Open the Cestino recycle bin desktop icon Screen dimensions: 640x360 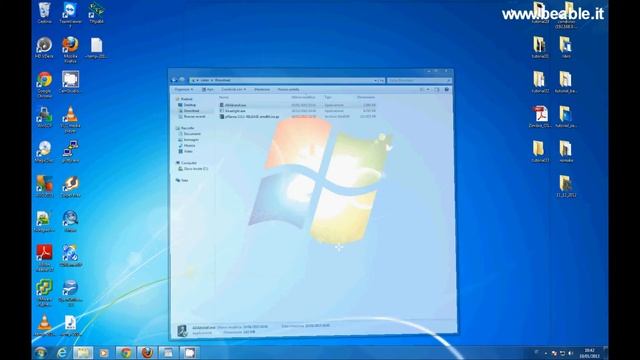point(44,13)
